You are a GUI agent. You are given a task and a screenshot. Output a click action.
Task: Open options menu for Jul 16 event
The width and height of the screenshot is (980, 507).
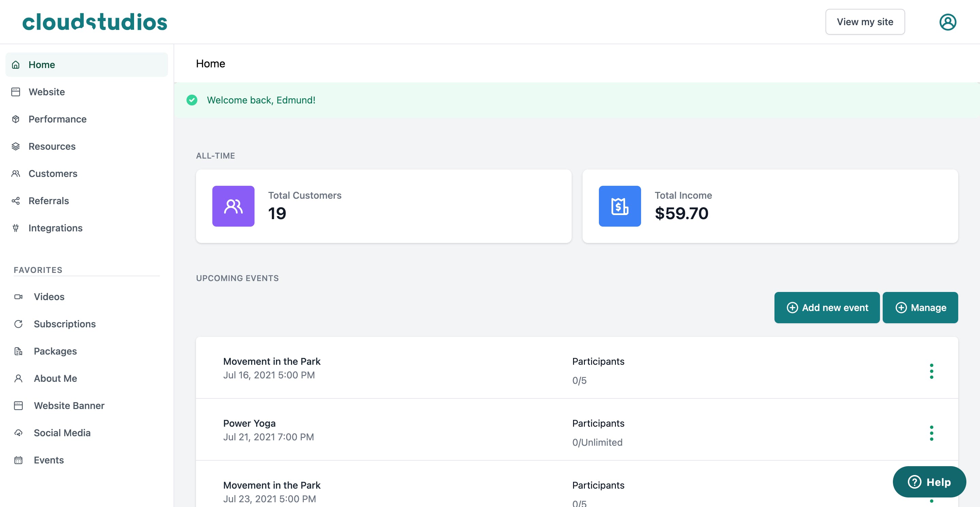(931, 371)
